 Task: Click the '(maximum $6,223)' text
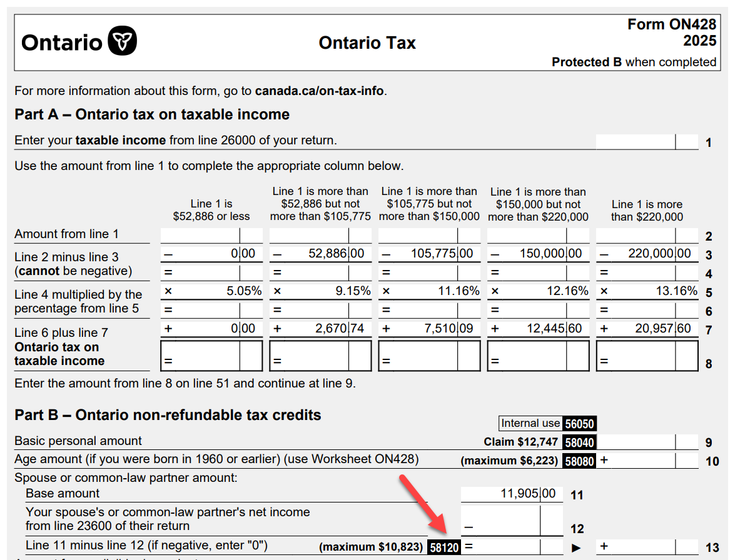(x=509, y=461)
